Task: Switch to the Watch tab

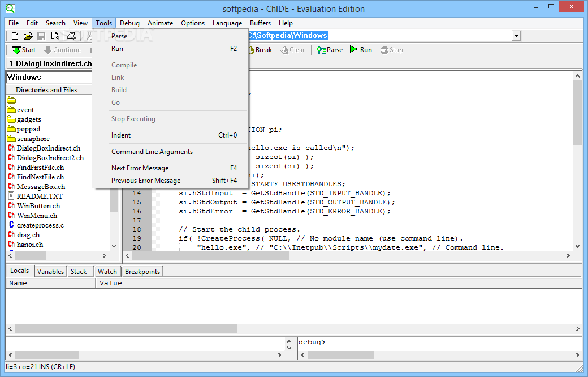Action: click(107, 272)
